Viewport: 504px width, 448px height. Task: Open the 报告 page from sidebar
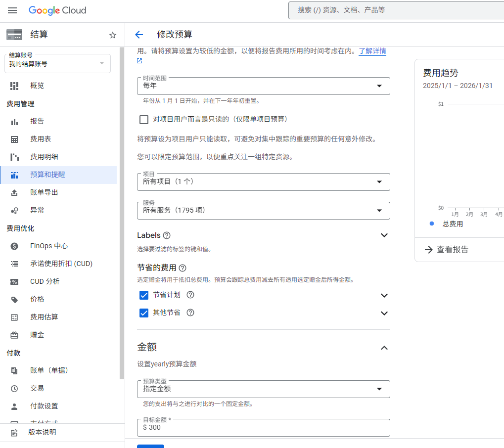coord(37,121)
